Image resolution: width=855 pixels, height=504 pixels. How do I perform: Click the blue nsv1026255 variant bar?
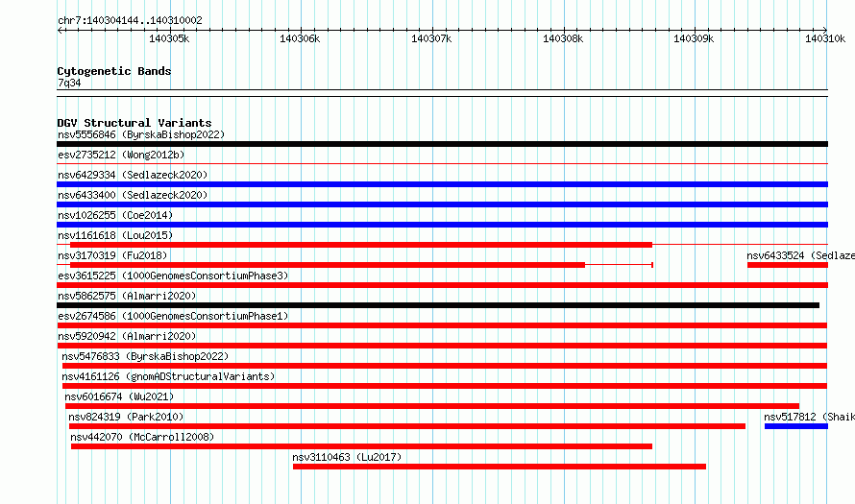[442, 225]
